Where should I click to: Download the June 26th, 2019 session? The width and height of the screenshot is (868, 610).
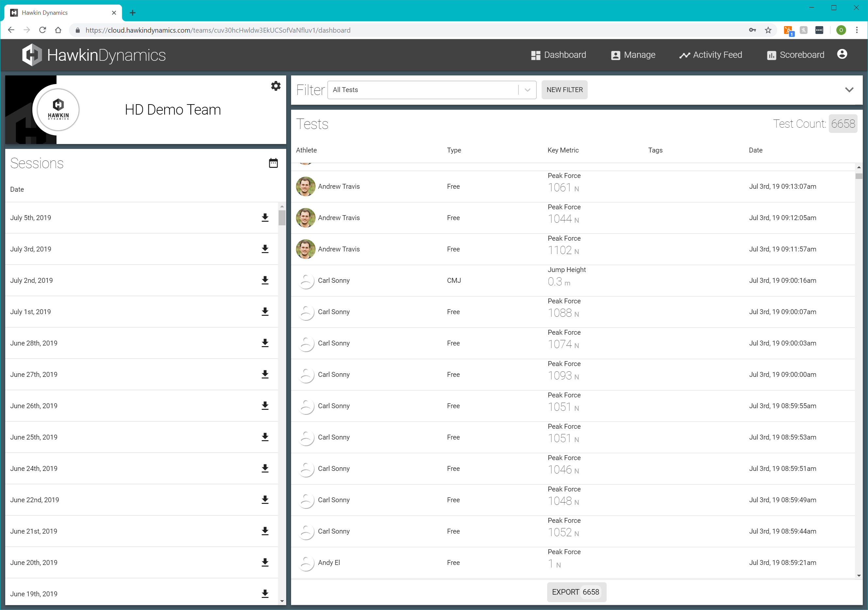(x=265, y=406)
